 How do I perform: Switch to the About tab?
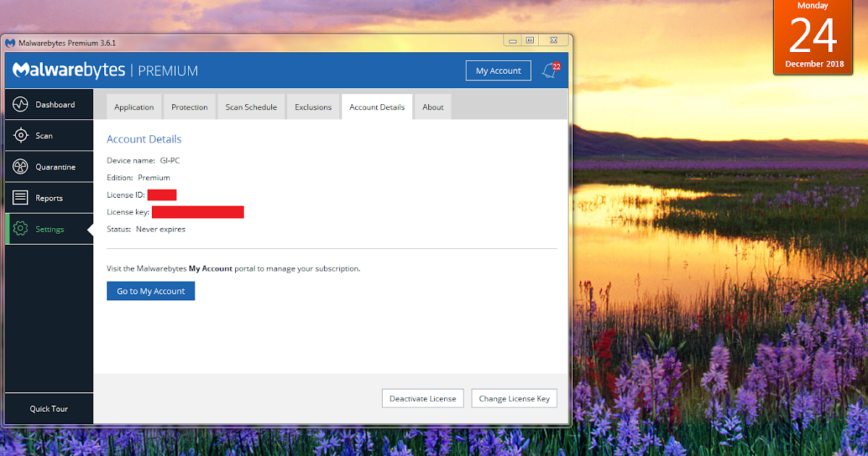click(x=433, y=106)
